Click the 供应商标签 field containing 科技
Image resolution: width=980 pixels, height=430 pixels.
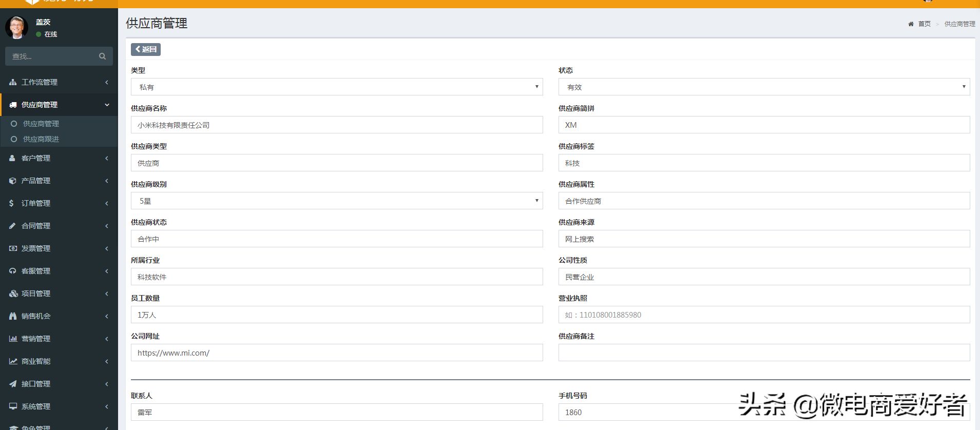[x=764, y=163]
